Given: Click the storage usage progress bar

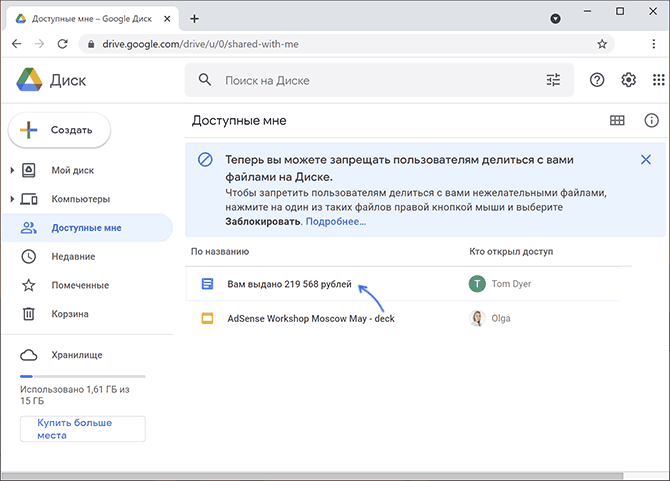Looking at the screenshot, I should [82, 376].
